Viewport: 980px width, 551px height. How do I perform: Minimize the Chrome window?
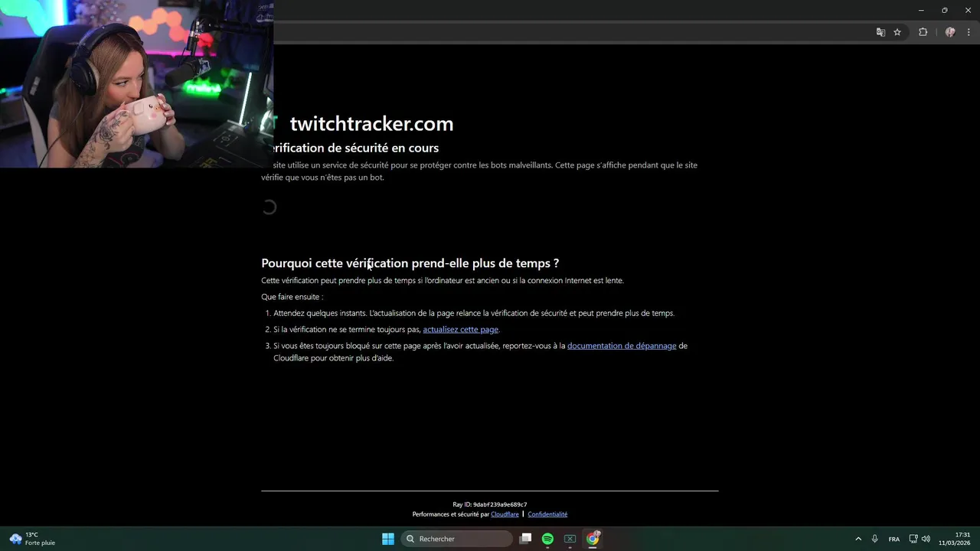[921, 10]
